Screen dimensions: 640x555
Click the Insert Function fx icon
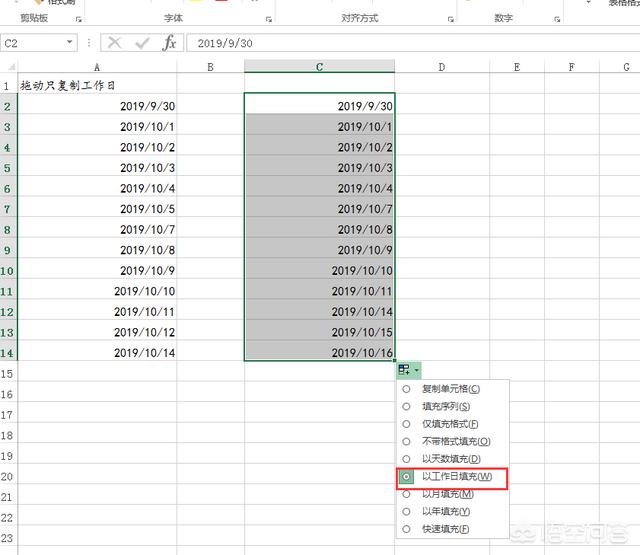coord(170,43)
